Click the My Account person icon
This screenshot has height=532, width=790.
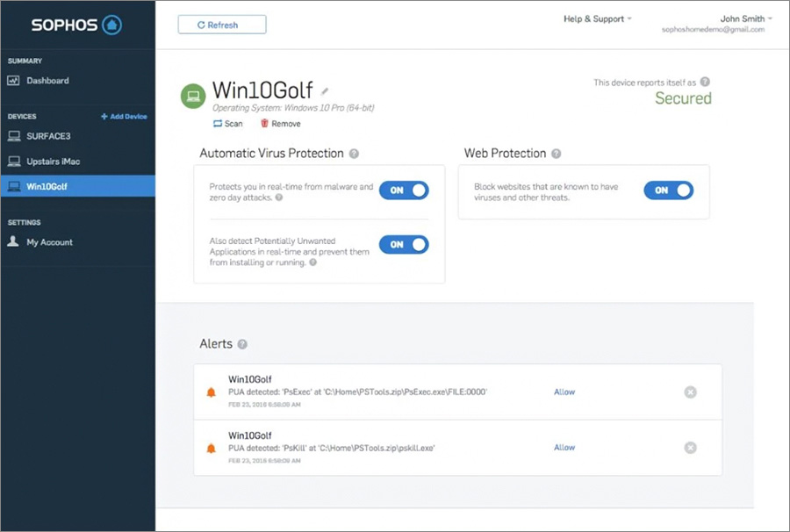tap(13, 241)
